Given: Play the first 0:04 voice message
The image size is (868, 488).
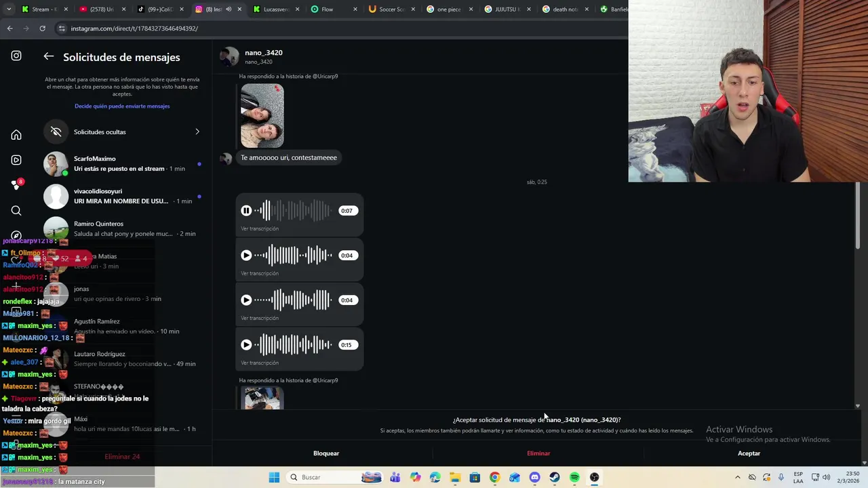Looking at the screenshot, I should click(246, 256).
